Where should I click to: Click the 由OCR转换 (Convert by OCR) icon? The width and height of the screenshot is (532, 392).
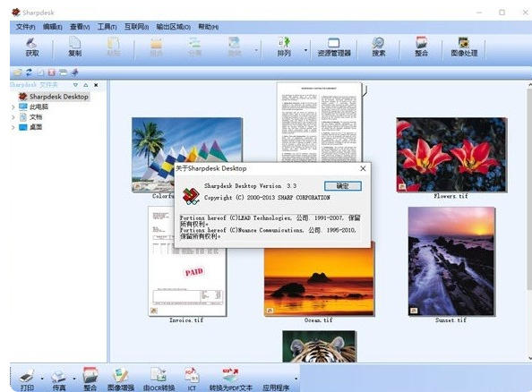coord(159,379)
